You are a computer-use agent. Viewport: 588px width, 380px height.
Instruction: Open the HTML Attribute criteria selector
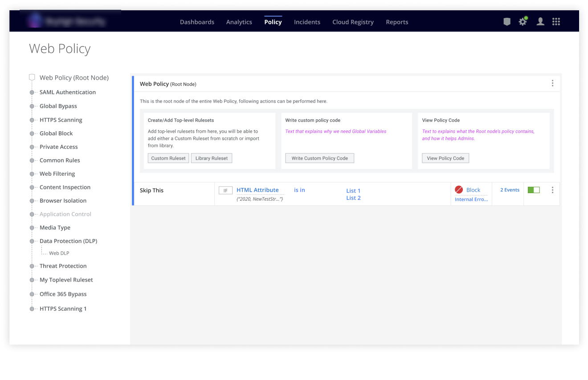point(257,190)
